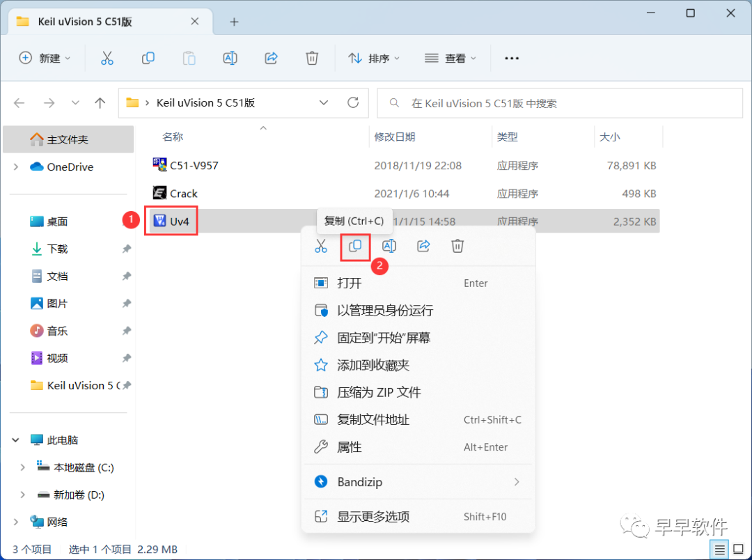752x560 pixels.
Task: Switch to details view in status bar
Action: click(719, 549)
